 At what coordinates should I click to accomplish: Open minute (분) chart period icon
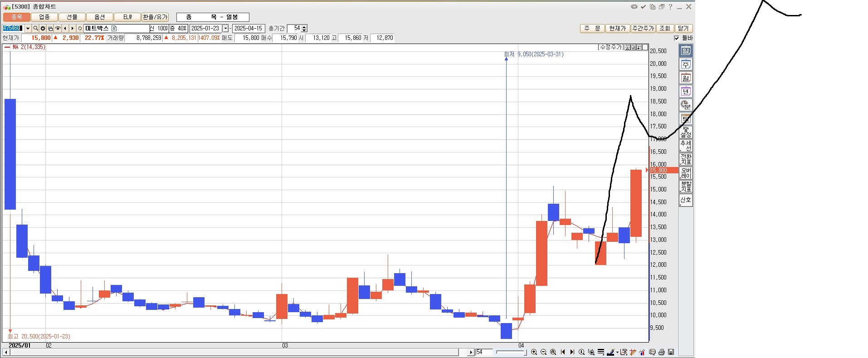(685, 105)
